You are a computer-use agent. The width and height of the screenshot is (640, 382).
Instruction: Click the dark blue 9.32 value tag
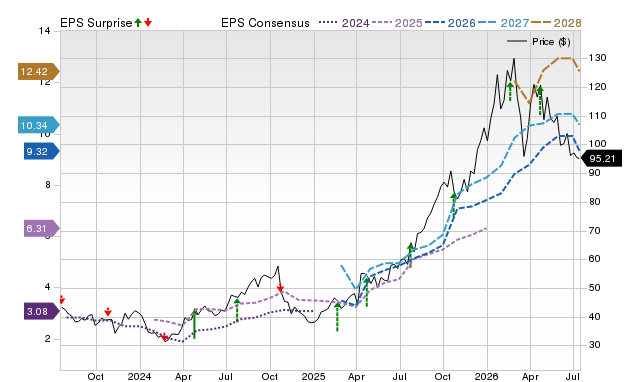click(42, 151)
